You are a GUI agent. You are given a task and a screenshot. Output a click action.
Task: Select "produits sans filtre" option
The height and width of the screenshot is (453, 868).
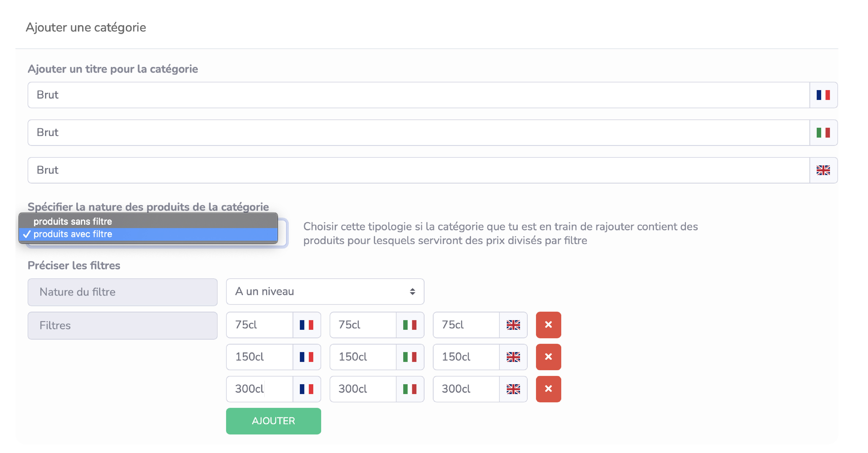tap(72, 221)
